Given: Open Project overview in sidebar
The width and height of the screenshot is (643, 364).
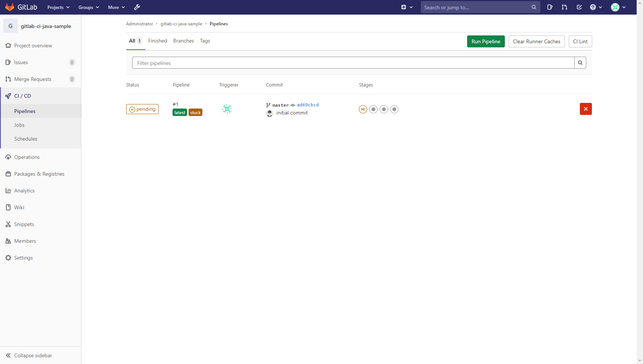Looking at the screenshot, I should pos(40,45).
